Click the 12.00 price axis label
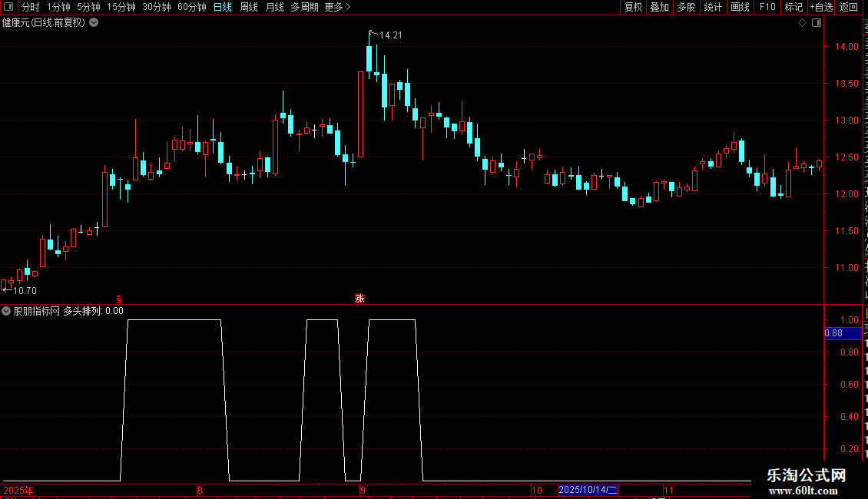This screenshot has width=868, height=499. pyautogui.click(x=846, y=194)
